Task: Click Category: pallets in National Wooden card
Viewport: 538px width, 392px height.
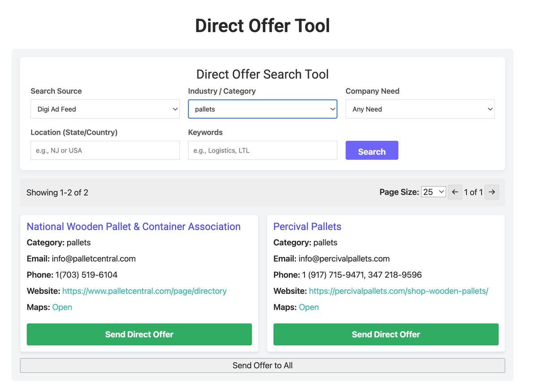Action: (59, 243)
